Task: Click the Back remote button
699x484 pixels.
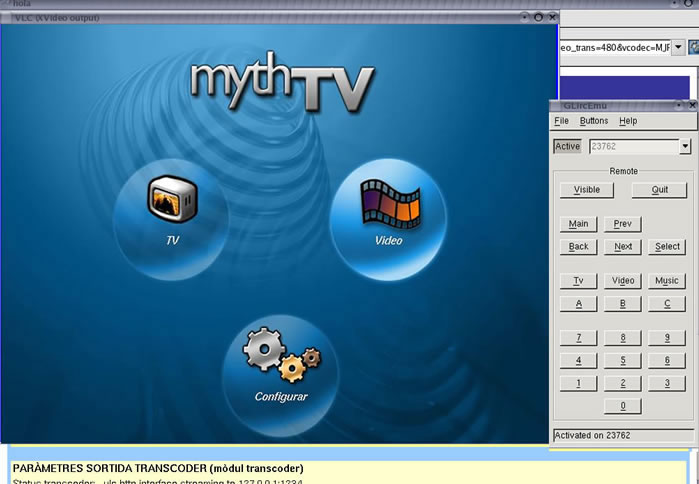Action: pos(578,246)
